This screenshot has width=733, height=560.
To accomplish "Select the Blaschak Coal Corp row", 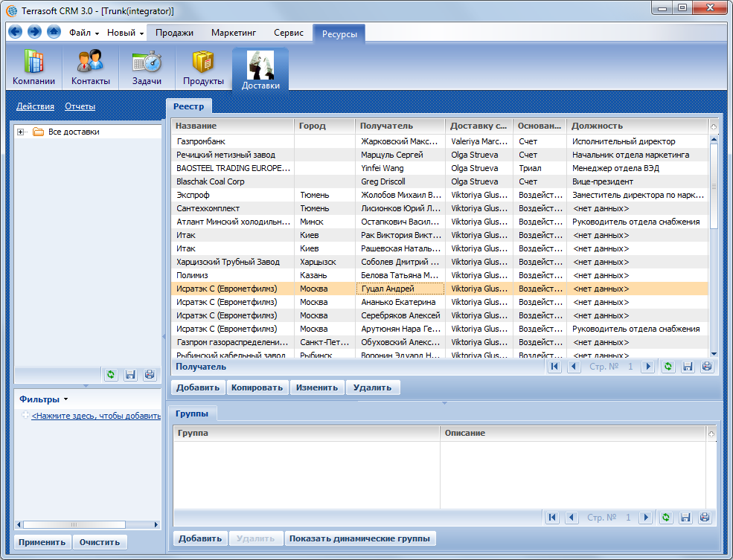I will click(439, 181).
